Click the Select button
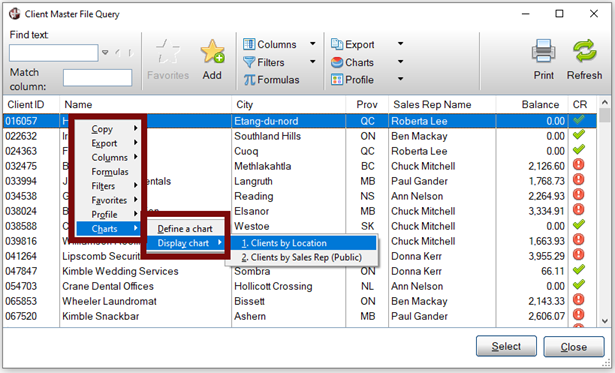This screenshot has width=615, height=373. (x=506, y=346)
